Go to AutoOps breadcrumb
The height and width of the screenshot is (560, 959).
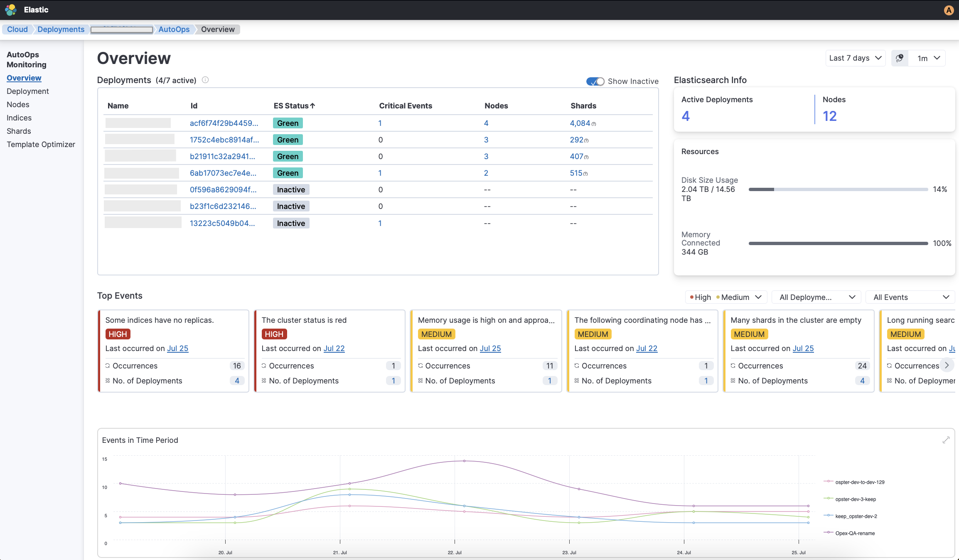(x=174, y=29)
